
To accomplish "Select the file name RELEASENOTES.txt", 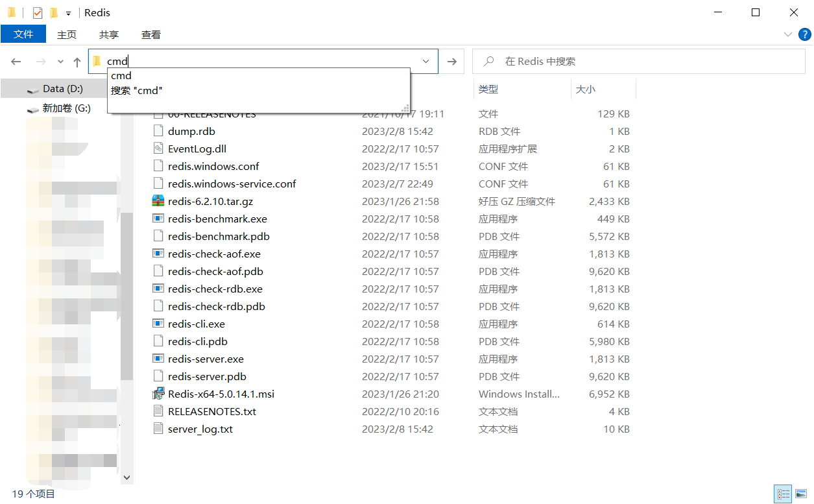I will coord(212,411).
